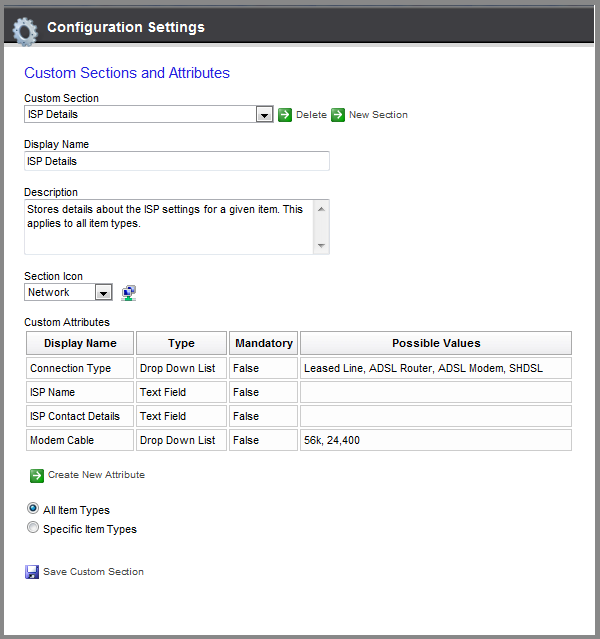Click the floppy disk save icon
The height and width of the screenshot is (639, 600).
tap(32, 572)
